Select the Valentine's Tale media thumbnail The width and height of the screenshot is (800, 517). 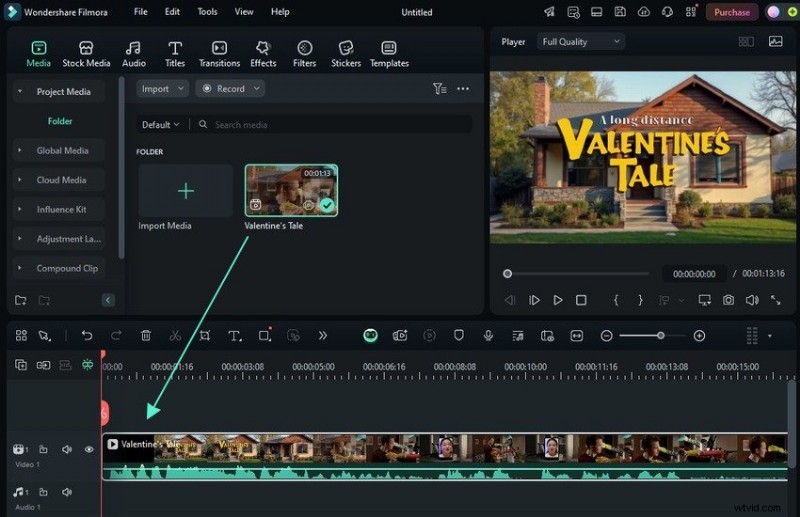pos(291,190)
